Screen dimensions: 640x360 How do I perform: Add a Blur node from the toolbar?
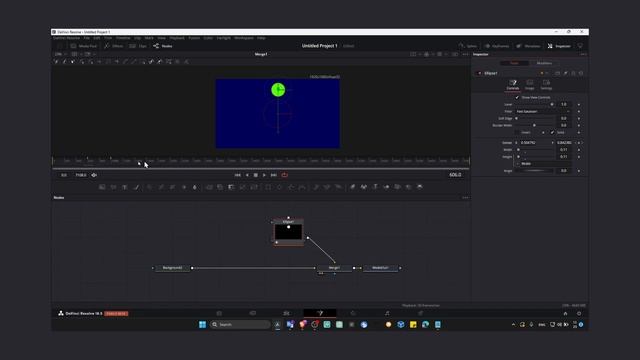195,187
